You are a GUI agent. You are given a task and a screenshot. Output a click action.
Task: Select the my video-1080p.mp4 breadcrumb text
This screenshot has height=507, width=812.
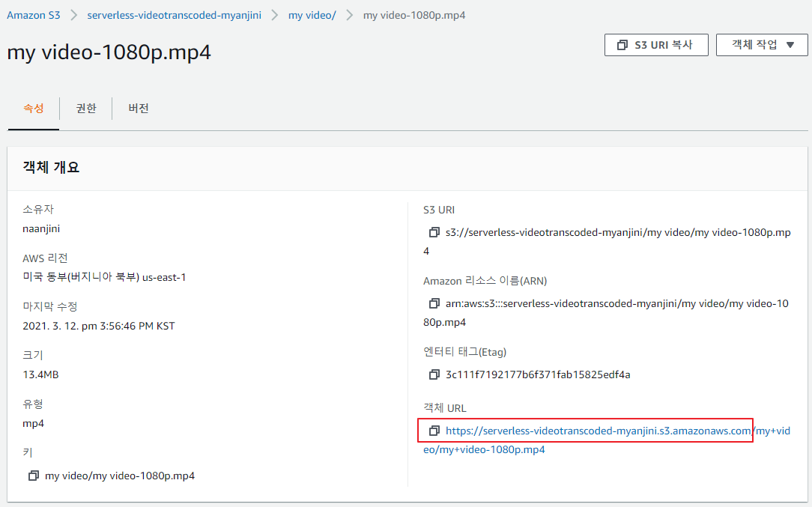pyautogui.click(x=414, y=15)
